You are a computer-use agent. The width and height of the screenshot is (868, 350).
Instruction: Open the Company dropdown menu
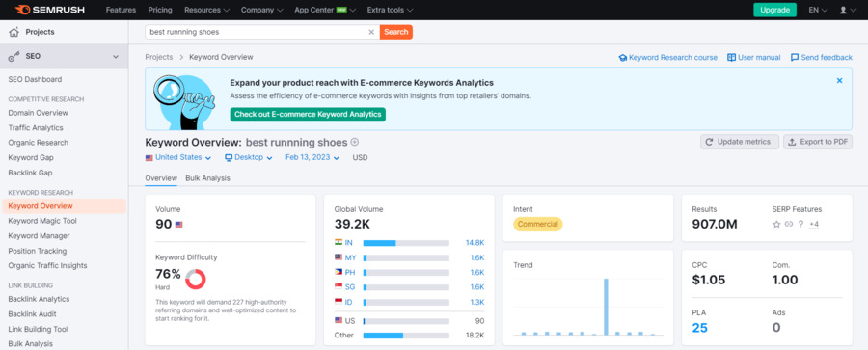click(x=262, y=10)
